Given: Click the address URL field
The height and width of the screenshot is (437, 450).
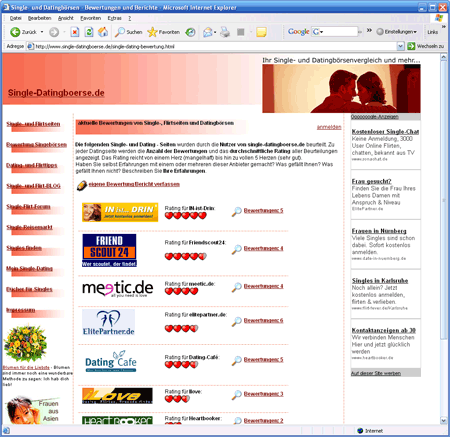Looking at the screenshot, I should click(215, 46).
